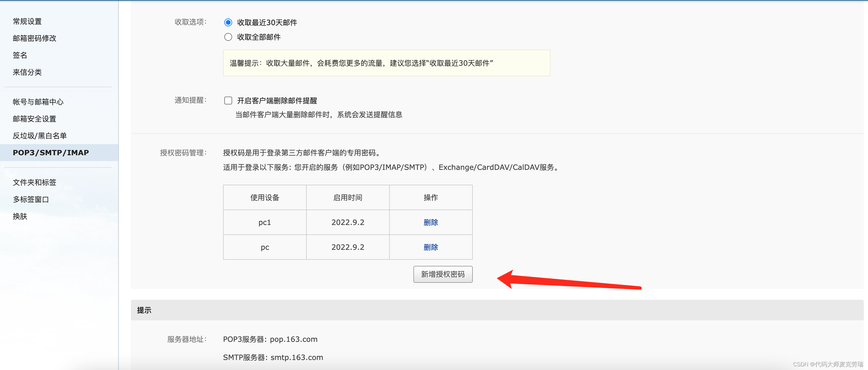Open 文件夹和标签 settings
The image size is (868, 370).
coord(34,183)
